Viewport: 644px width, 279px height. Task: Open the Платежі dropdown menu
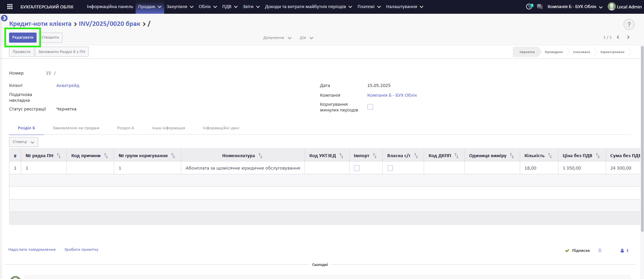[x=369, y=7]
